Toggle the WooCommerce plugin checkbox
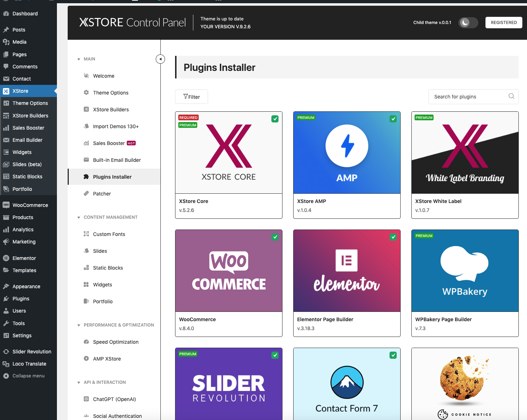The image size is (527, 420). pos(275,237)
